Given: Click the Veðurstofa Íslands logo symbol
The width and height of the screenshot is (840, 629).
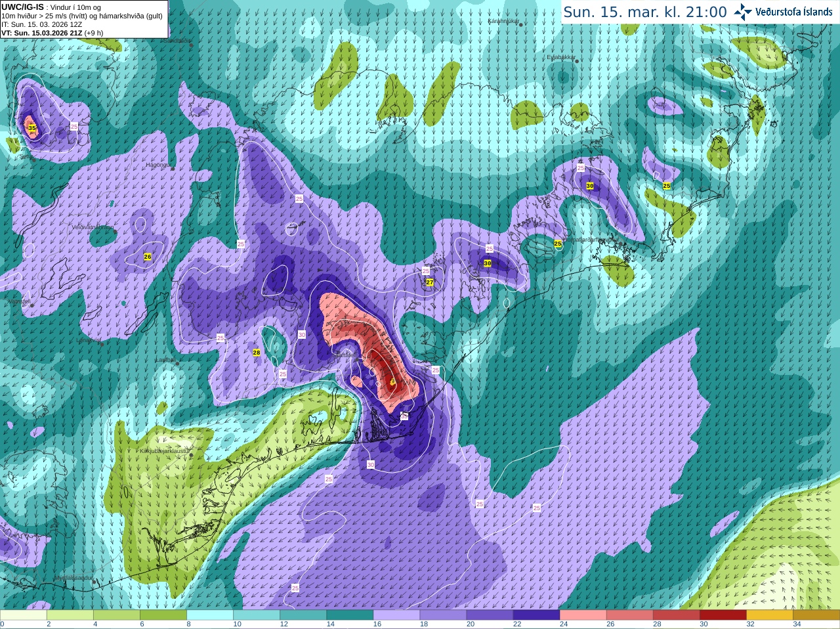Looking at the screenshot, I should (743, 12).
